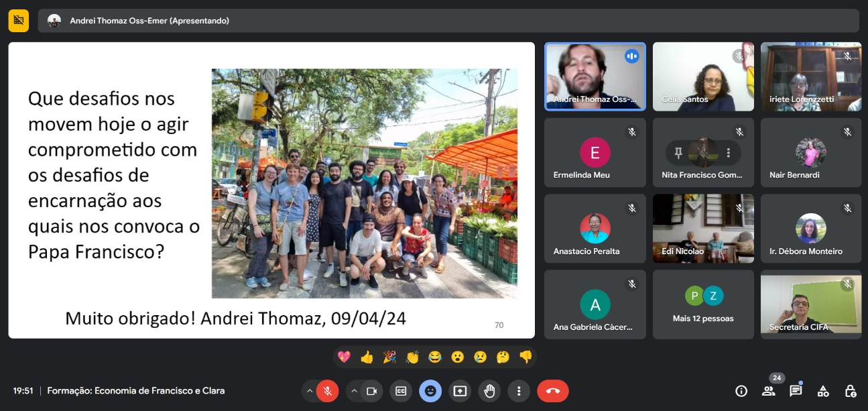This screenshot has width=868, height=411.
Task: Click the slide page number 70
Action: 499,325
